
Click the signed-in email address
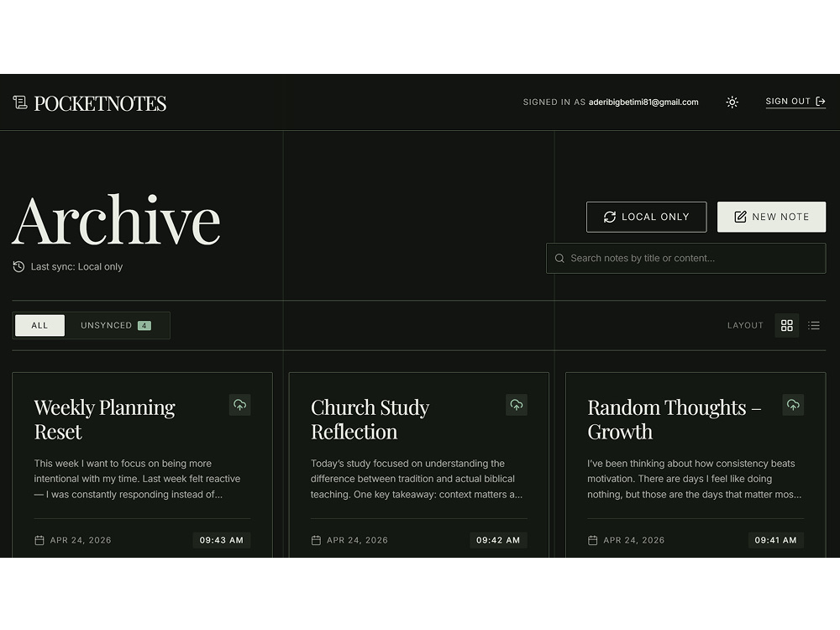(643, 102)
